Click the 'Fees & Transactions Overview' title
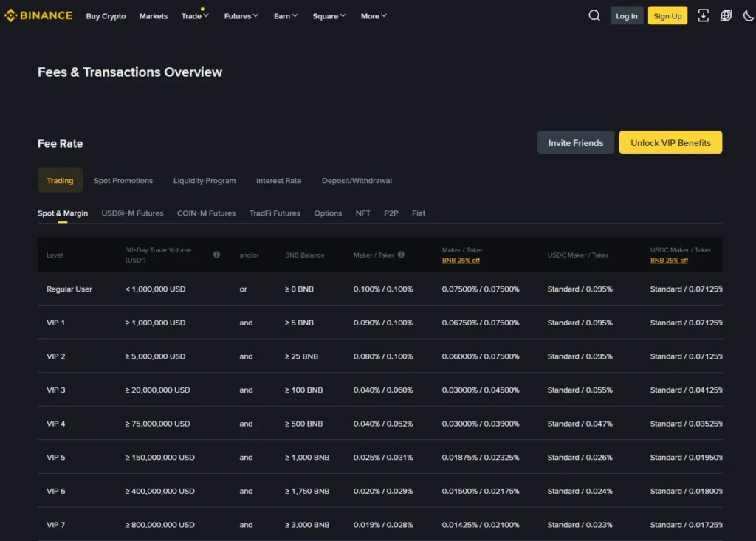 [130, 72]
